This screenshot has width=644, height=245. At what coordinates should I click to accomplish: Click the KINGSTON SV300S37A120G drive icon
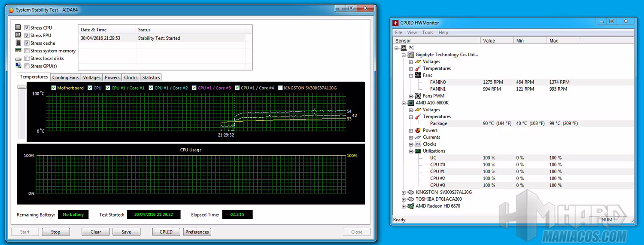tap(410, 192)
